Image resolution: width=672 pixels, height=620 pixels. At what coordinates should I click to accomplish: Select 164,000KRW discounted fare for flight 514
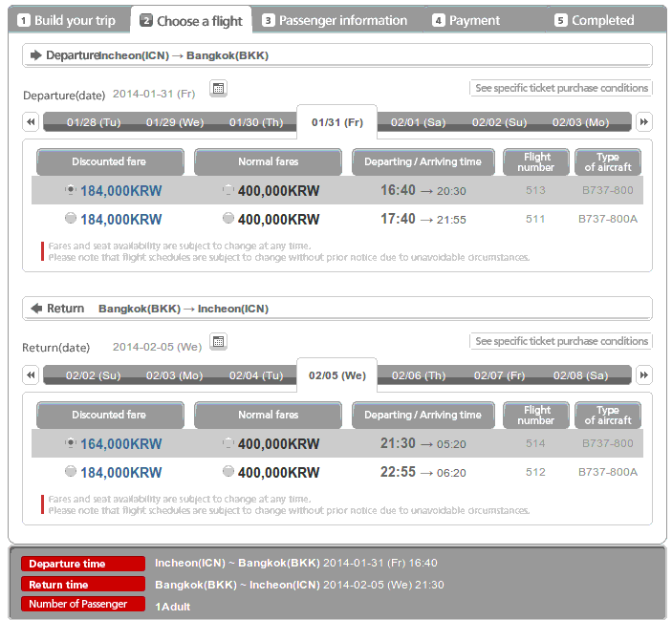tap(71, 443)
